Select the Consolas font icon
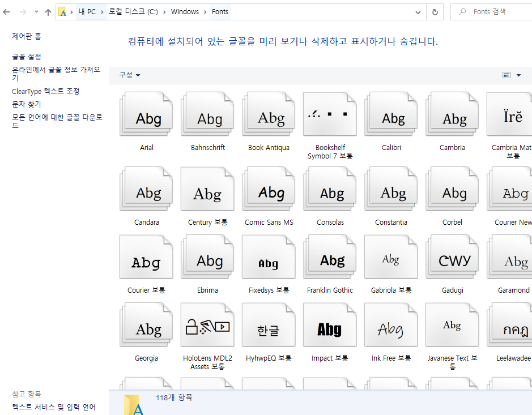This screenshot has width=532, height=415. pyautogui.click(x=329, y=189)
